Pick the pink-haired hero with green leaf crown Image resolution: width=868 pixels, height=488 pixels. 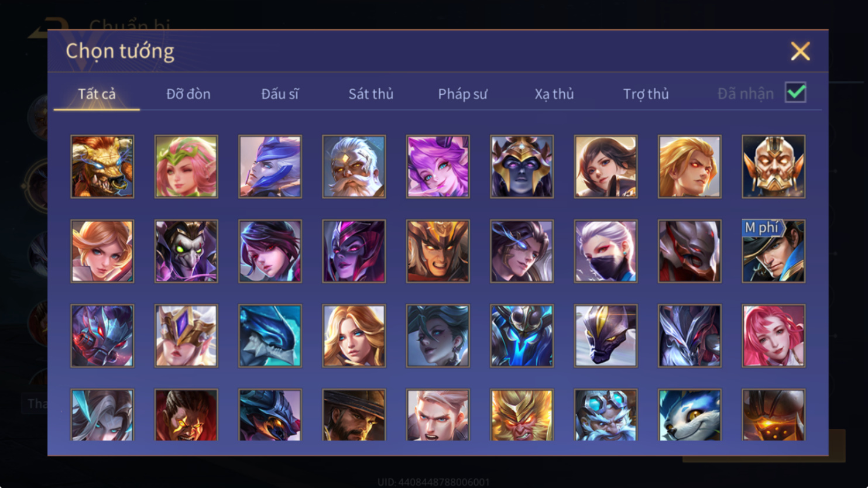(x=186, y=167)
